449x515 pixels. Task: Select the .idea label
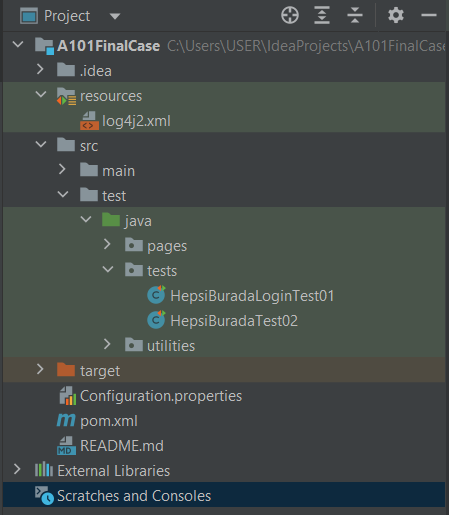[x=96, y=71]
